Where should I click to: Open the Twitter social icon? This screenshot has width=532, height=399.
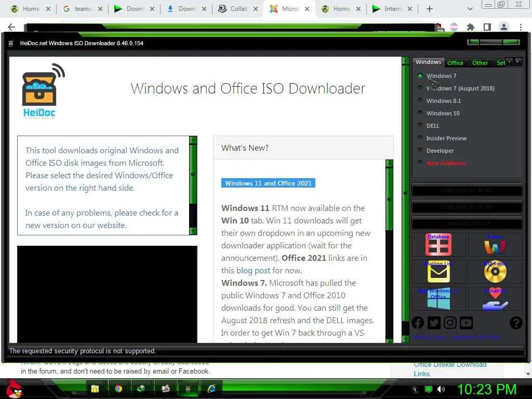point(434,323)
